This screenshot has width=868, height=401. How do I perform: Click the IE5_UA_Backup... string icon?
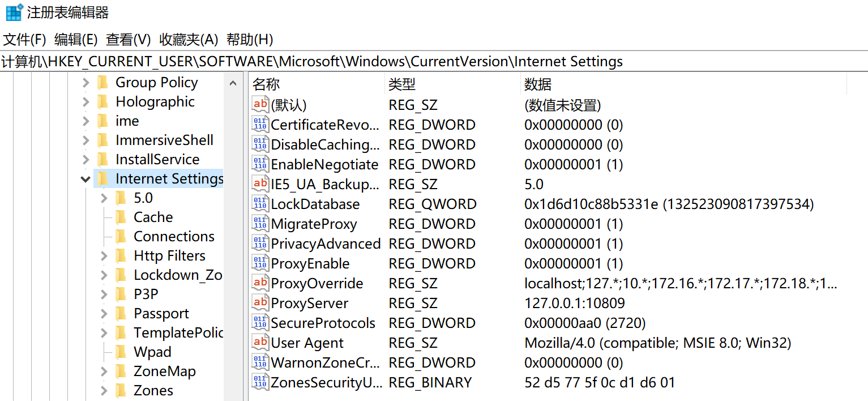[x=260, y=184]
